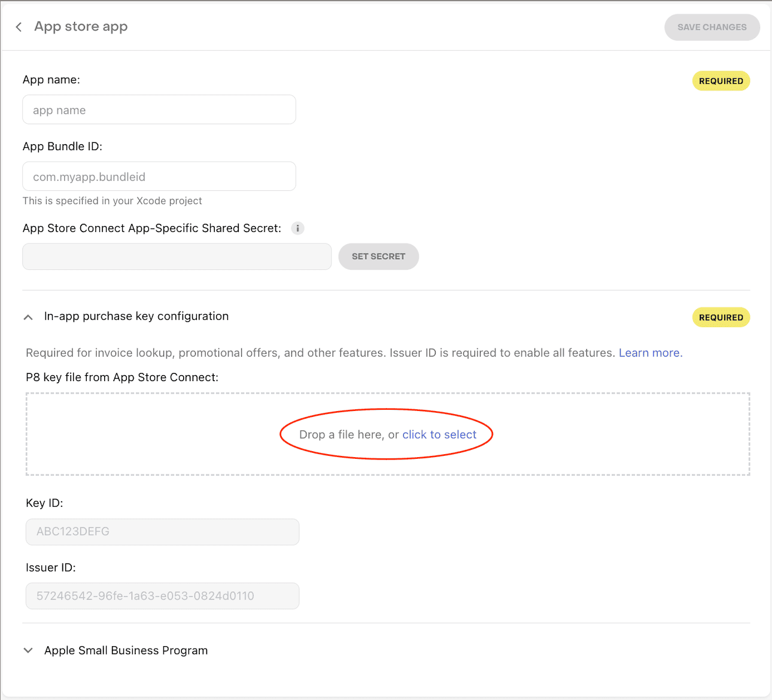Collapse the In-app purchase key configuration chevron
This screenshot has height=700, width=772.
28,317
